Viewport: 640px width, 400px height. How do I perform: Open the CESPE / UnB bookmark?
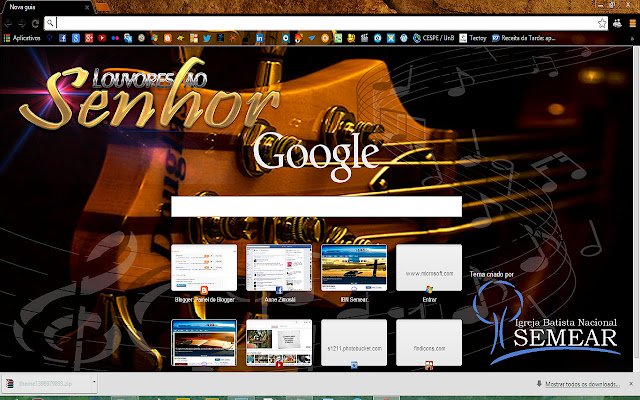433,38
